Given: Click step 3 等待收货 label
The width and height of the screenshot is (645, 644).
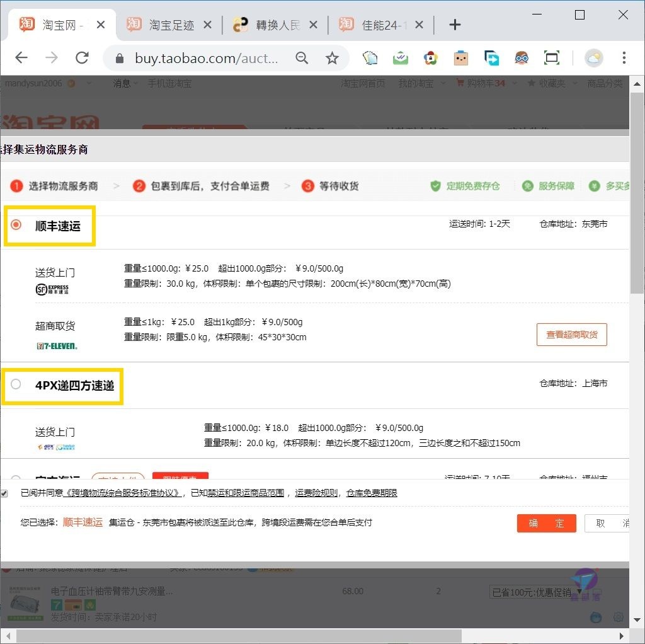Looking at the screenshot, I should pyautogui.click(x=339, y=186).
